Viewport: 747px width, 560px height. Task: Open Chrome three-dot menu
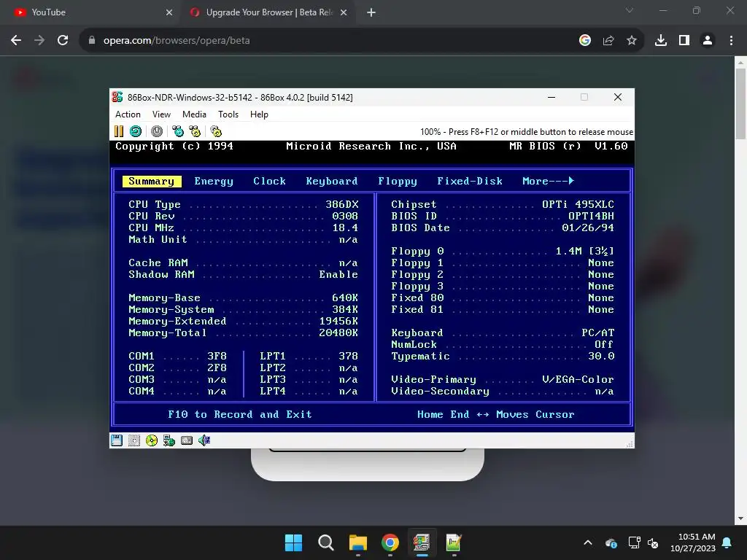pos(731,41)
